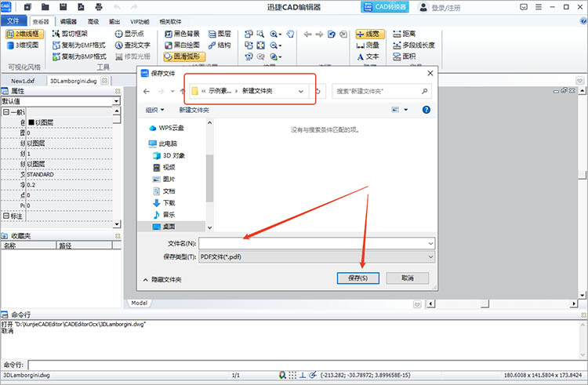Toggle 线宽 display
This screenshot has width=588, height=385.
370,35
